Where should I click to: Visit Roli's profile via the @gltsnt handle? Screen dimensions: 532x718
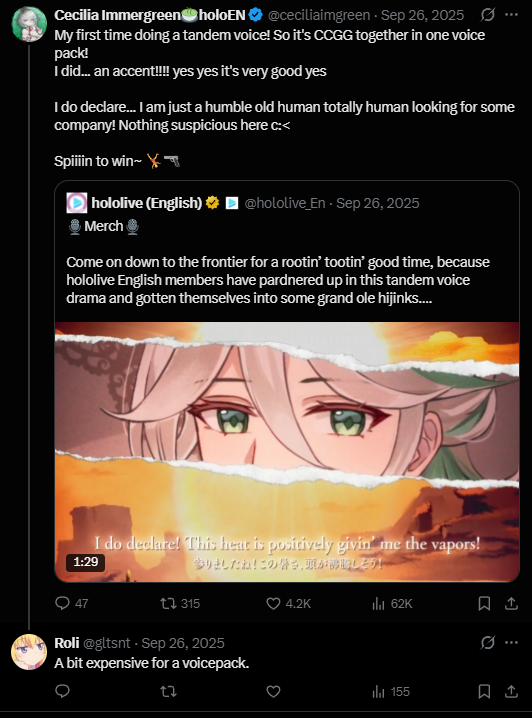(107, 643)
